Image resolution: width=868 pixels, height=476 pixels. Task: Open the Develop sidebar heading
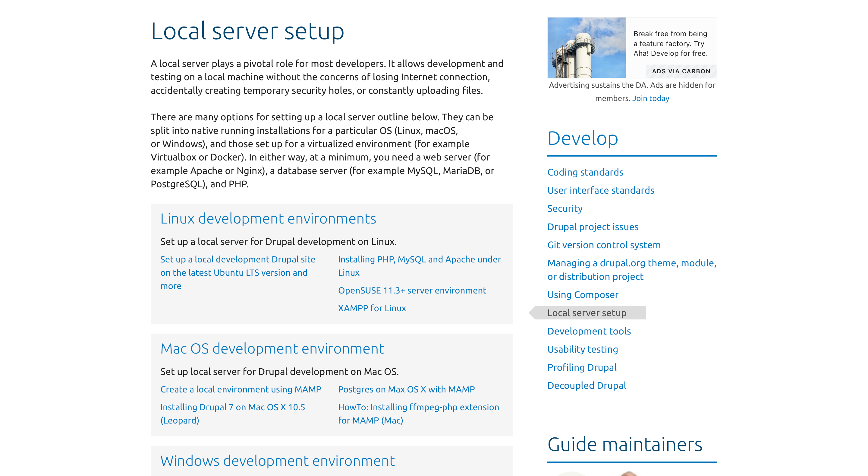click(583, 138)
